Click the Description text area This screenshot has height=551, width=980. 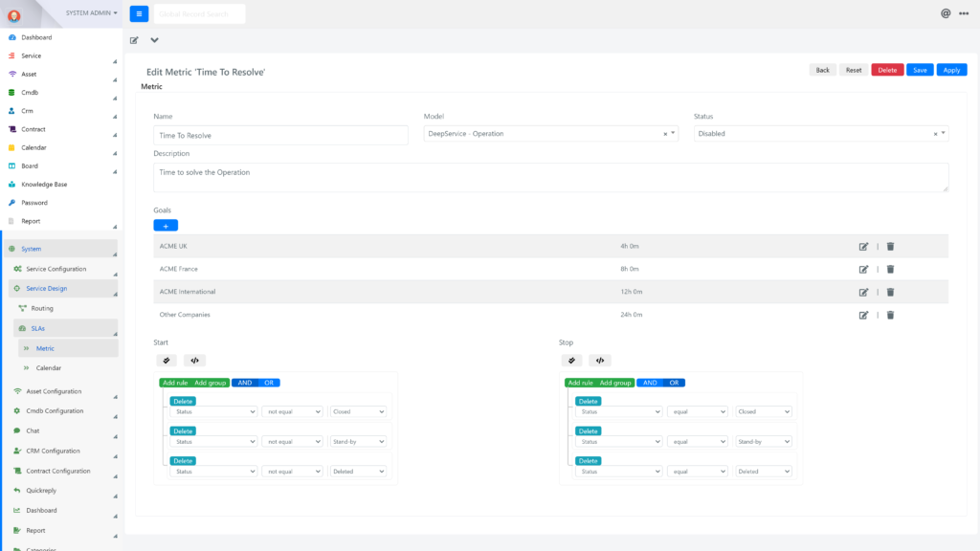[550, 177]
